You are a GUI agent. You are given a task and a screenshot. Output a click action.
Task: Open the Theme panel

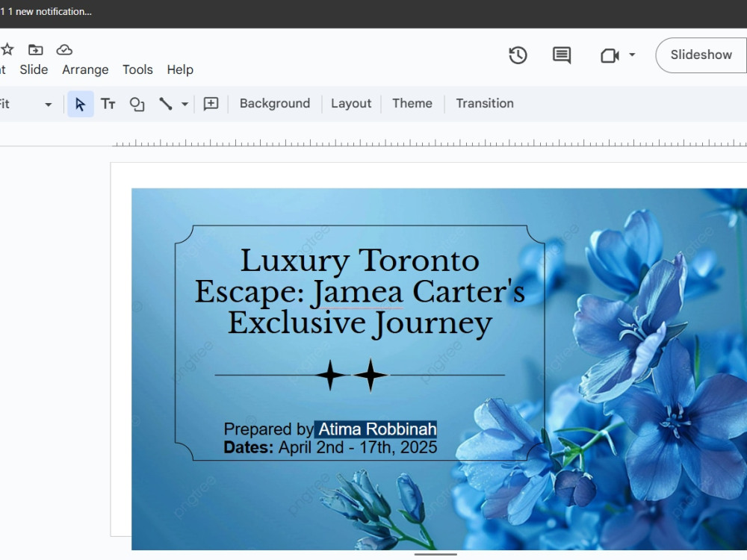[x=412, y=103]
